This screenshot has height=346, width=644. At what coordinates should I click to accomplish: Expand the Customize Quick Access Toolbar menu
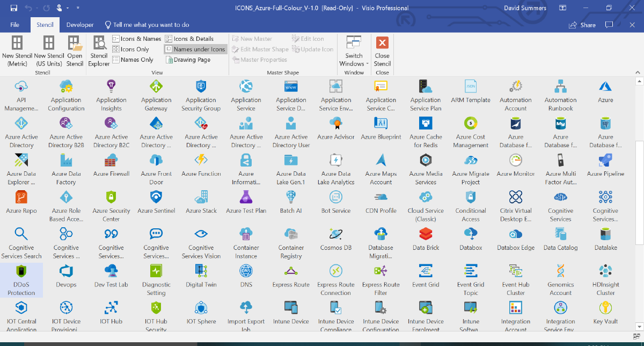(77, 8)
